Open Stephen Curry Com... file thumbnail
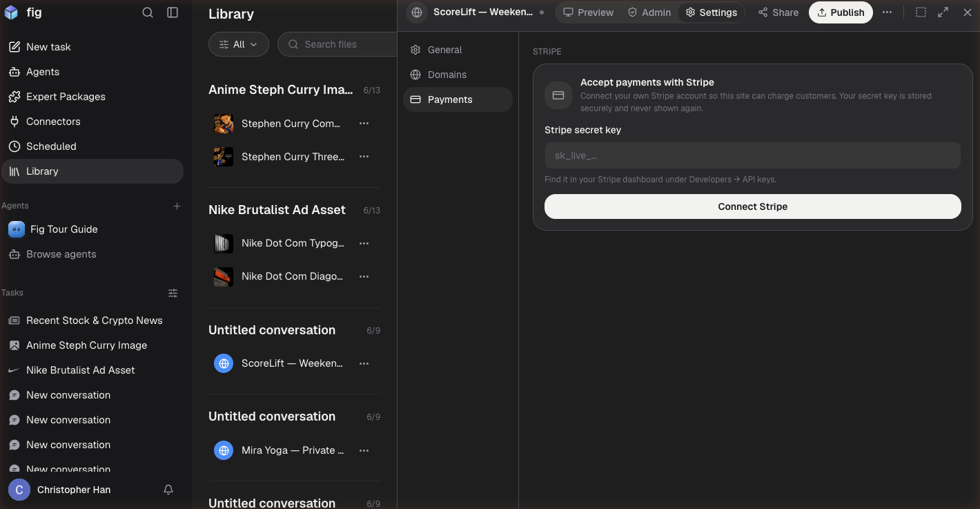 click(x=224, y=124)
